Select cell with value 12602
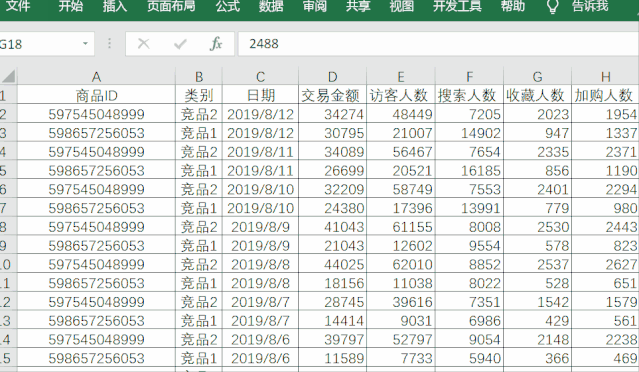This screenshot has width=639, height=372. point(401,245)
